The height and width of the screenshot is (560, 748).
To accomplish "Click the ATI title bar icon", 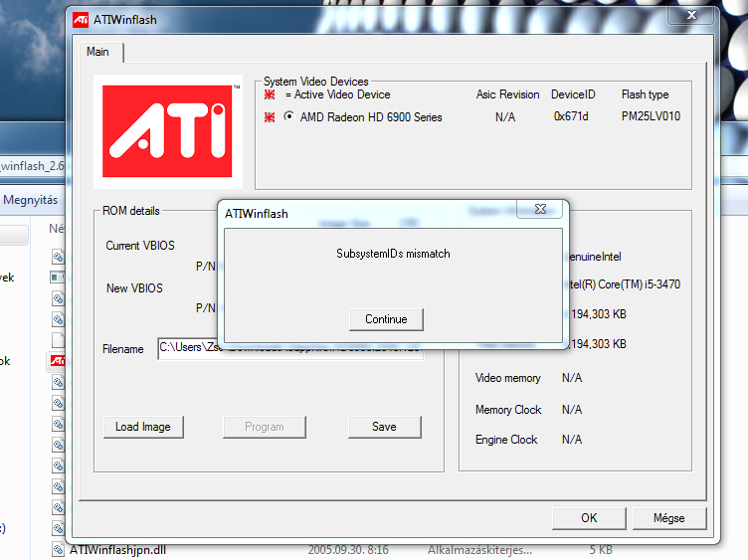I will coord(81,20).
